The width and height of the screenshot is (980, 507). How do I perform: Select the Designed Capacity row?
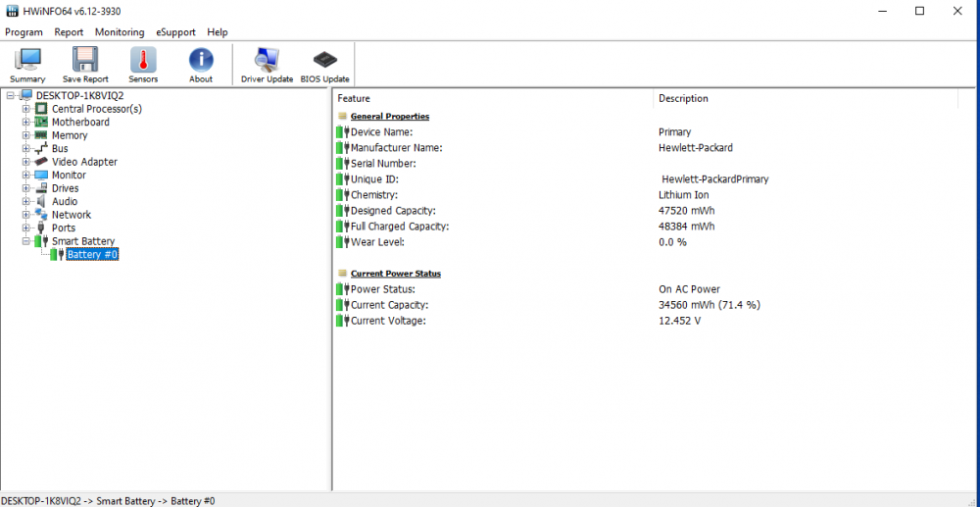pos(392,211)
